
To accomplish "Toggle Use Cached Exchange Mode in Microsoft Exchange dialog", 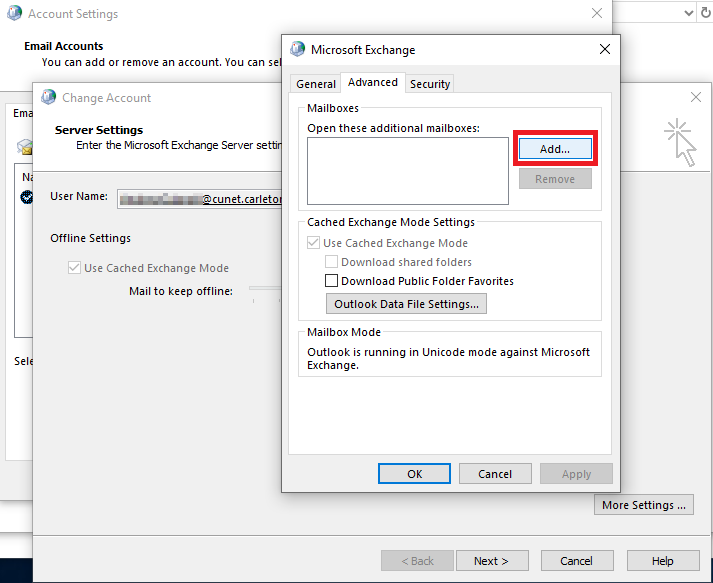I will coord(313,243).
